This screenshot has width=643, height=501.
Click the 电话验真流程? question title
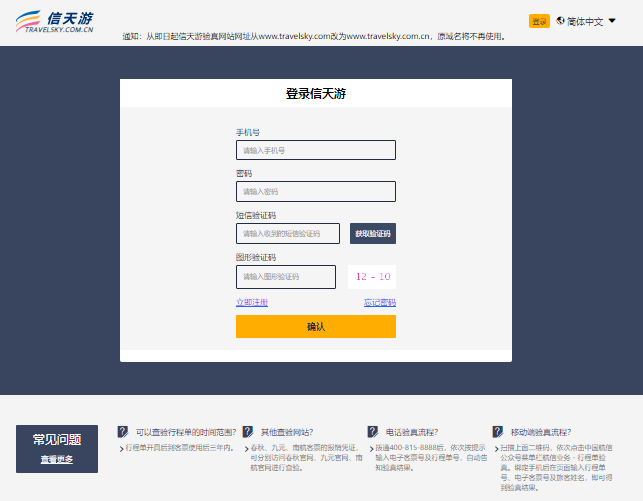point(412,432)
